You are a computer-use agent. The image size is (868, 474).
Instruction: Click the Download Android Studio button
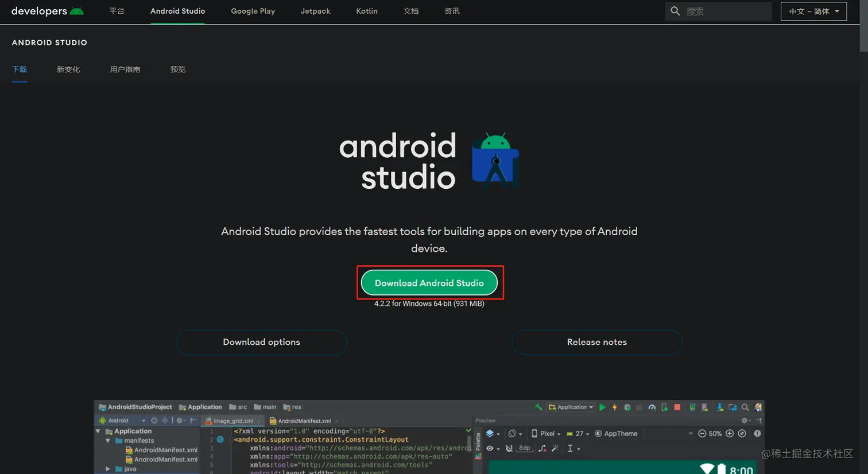click(429, 283)
